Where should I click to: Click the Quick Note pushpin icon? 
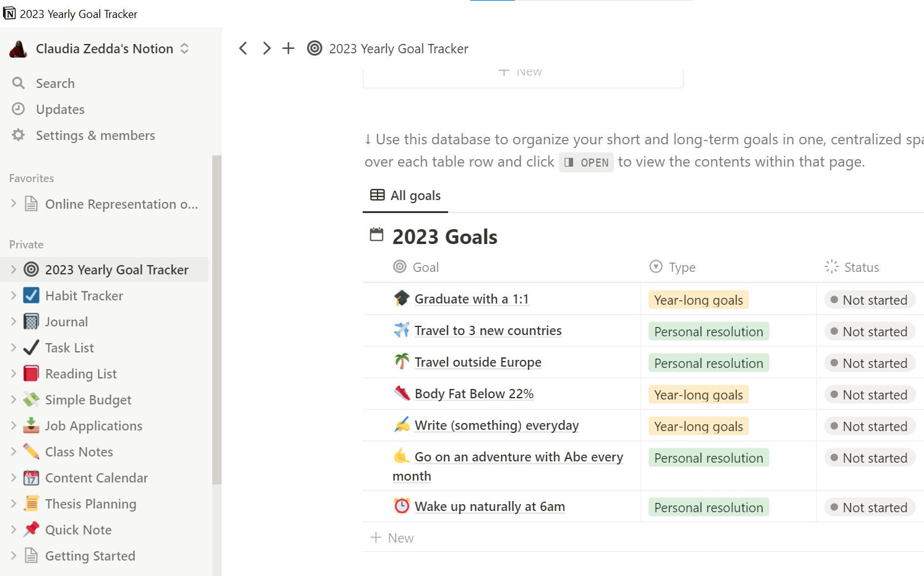pyautogui.click(x=31, y=530)
